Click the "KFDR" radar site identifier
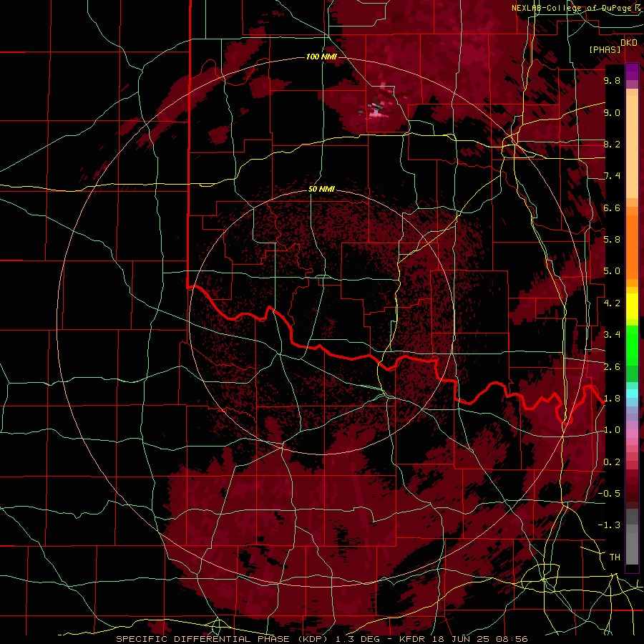This screenshot has height=644, width=644. coord(413,639)
